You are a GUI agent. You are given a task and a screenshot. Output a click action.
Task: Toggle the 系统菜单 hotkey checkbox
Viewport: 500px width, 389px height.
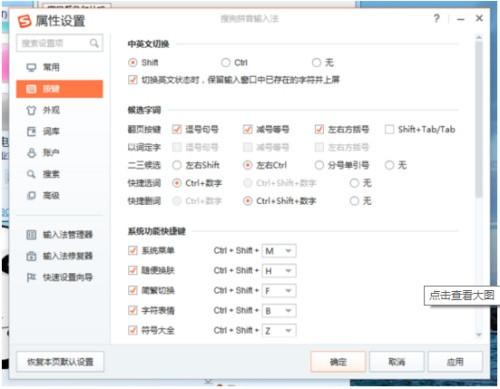point(133,250)
